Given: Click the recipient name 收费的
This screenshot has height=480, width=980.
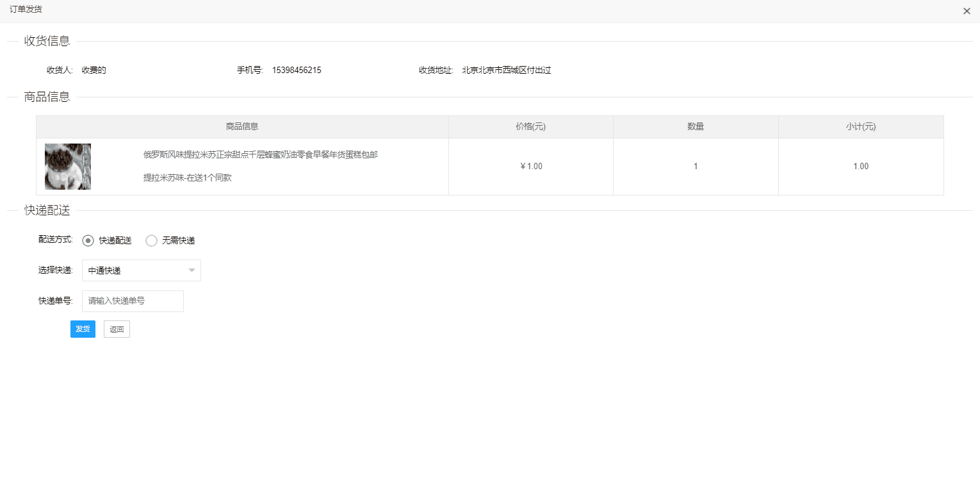Looking at the screenshot, I should (94, 70).
